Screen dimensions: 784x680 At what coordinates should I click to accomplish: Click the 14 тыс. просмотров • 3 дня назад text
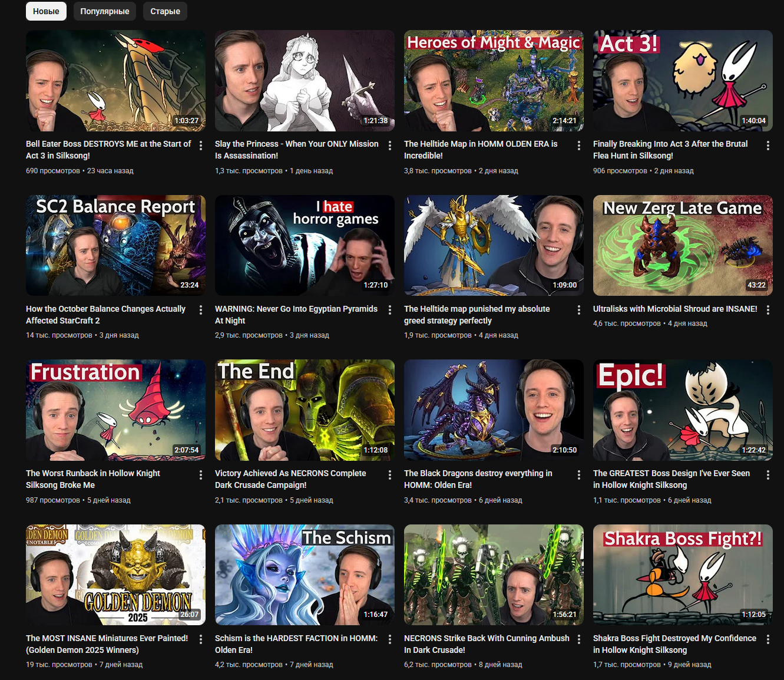point(82,335)
